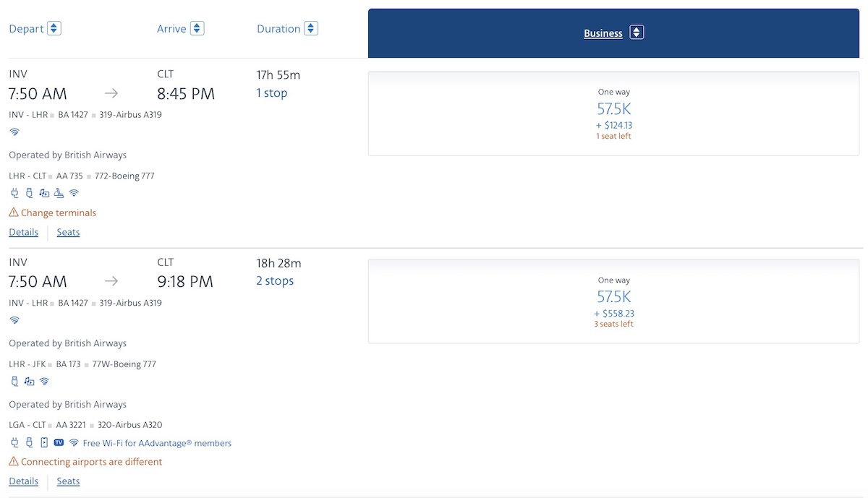
Task: Click entertainment icon on AA 735 flight
Action: 44,193
